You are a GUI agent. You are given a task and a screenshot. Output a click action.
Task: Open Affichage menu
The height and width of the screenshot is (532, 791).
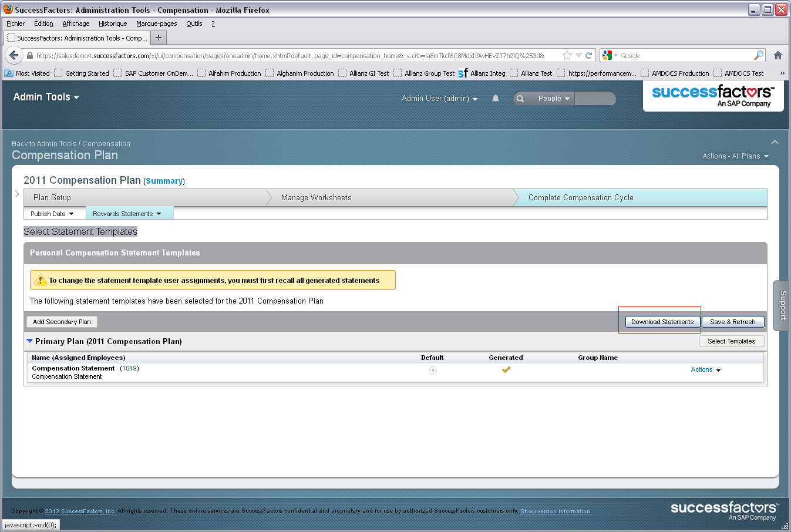click(x=76, y=23)
